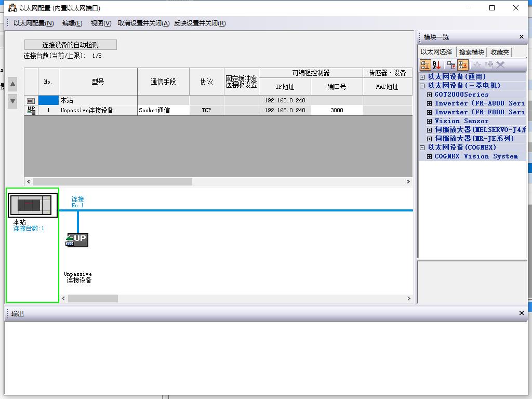The height and width of the screenshot is (399, 532).
Task: Open the 以太网配置(N) menu
Action: 33,23
